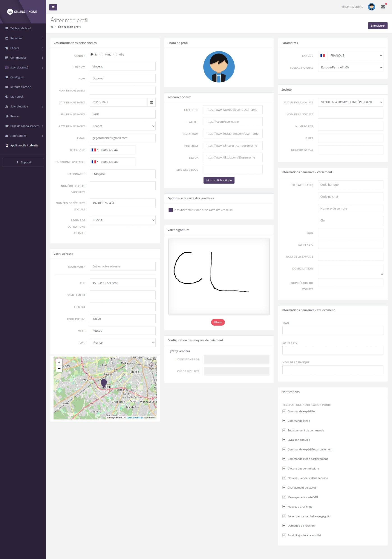Open Tableau de bord in the sidebar

(x=21, y=28)
